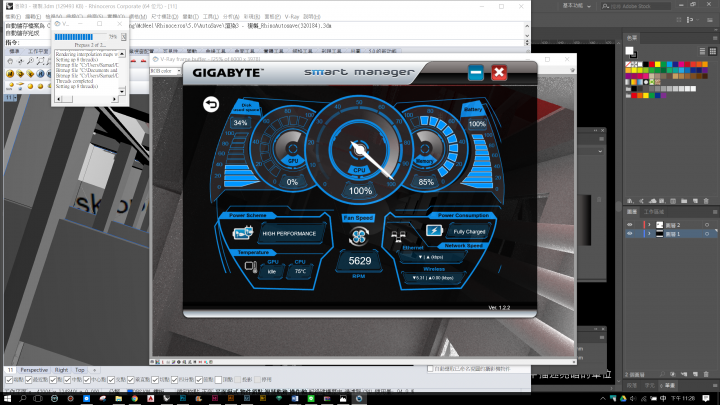This screenshot has height=405, width=720.
Task: Click the CPU 75°C temperature value
Action: pos(300,271)
